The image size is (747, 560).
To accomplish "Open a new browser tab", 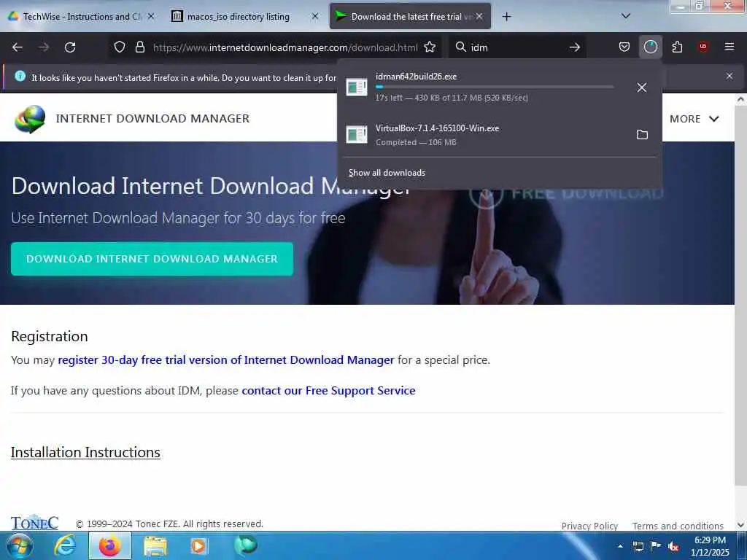I will coord(506,17).
